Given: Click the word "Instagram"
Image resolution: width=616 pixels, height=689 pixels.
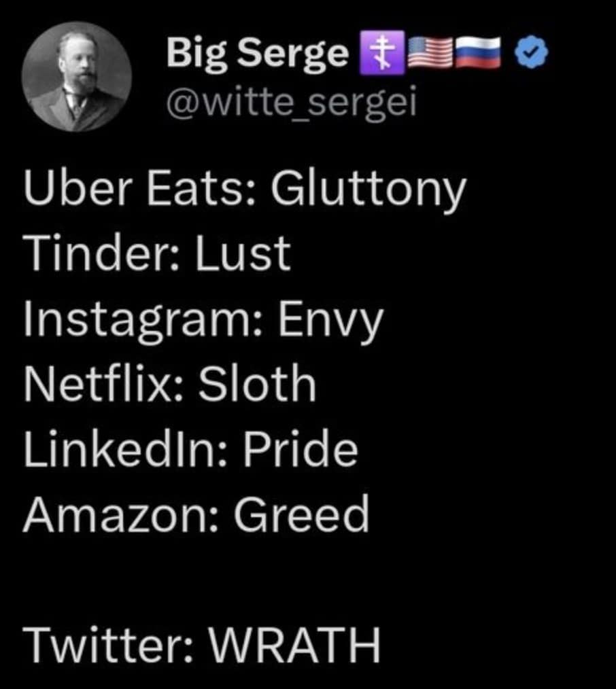Looking at the screenshot, I should 135,320.
